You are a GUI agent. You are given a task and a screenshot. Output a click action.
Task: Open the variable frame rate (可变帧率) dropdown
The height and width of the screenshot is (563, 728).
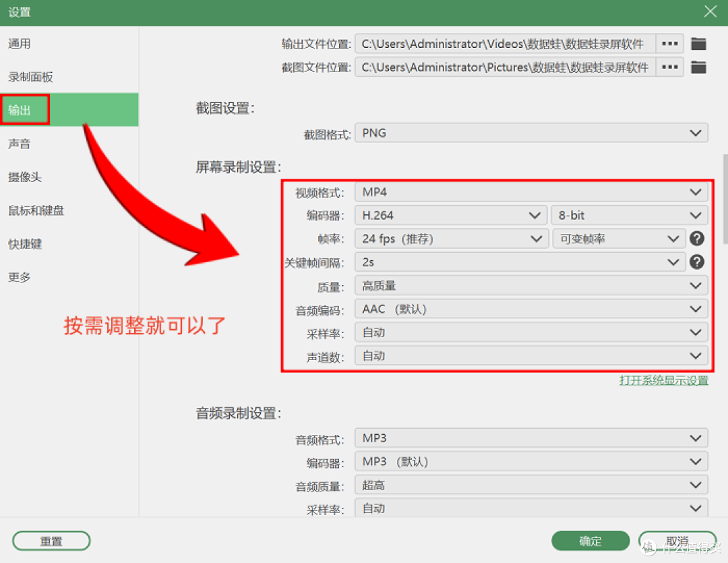click(619, 239)
